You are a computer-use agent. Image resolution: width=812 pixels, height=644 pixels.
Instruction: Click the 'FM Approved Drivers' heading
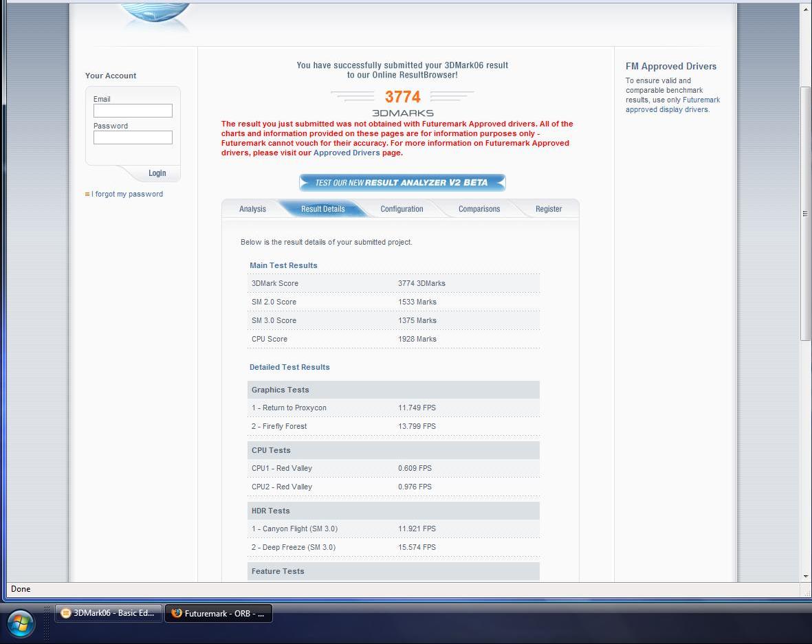point(670,66)
